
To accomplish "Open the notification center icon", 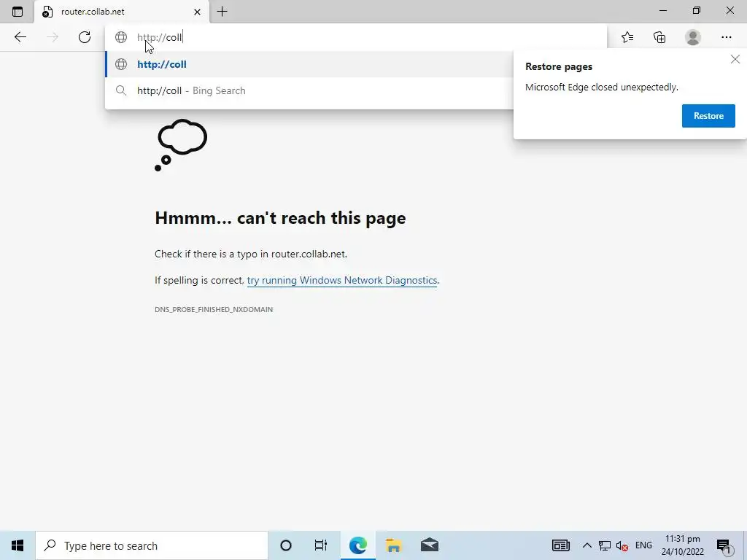I will (x=724, y=546).
